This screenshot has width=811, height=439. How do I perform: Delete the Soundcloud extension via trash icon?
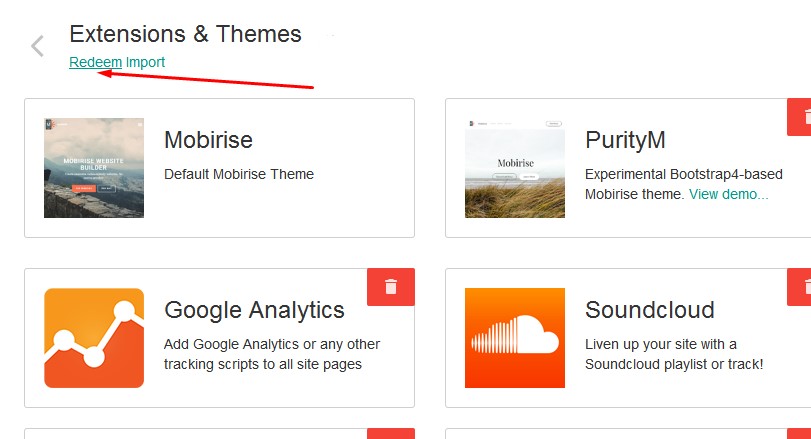[800, 286]
